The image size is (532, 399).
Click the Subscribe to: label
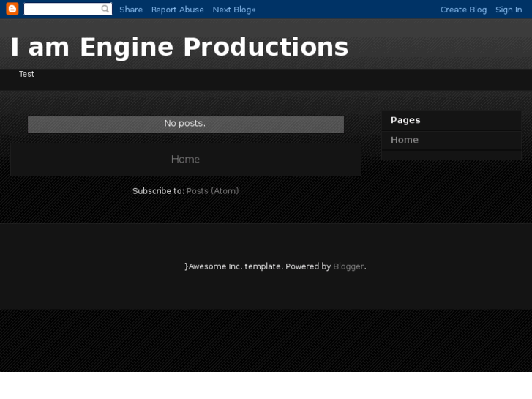click(158, 191)
